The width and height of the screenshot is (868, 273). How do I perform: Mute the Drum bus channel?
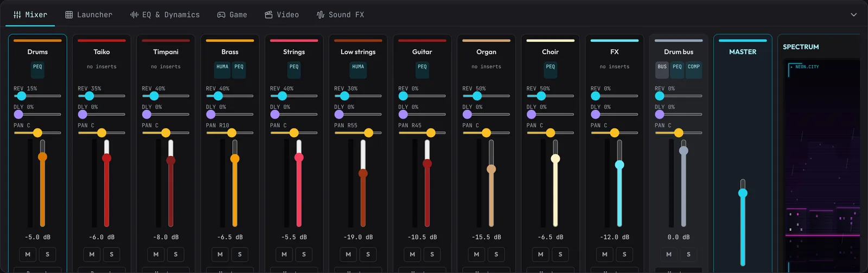(x=669, y=254)
